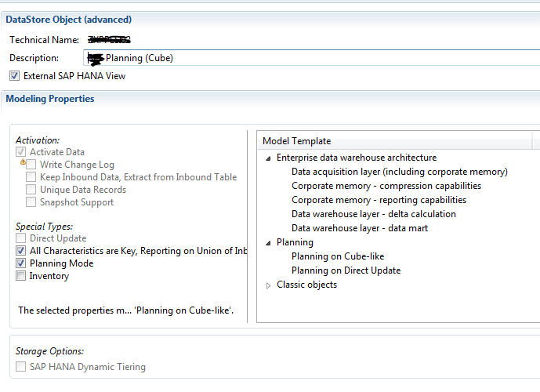
Task: Click the warning icon beside Write Change Log
Action: click(24, 162)
